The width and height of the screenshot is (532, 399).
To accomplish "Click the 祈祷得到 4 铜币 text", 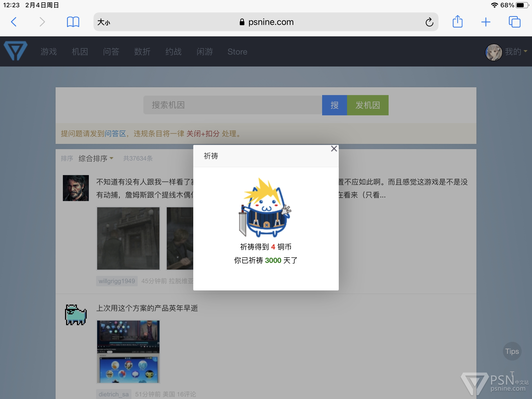I will 265,247.
